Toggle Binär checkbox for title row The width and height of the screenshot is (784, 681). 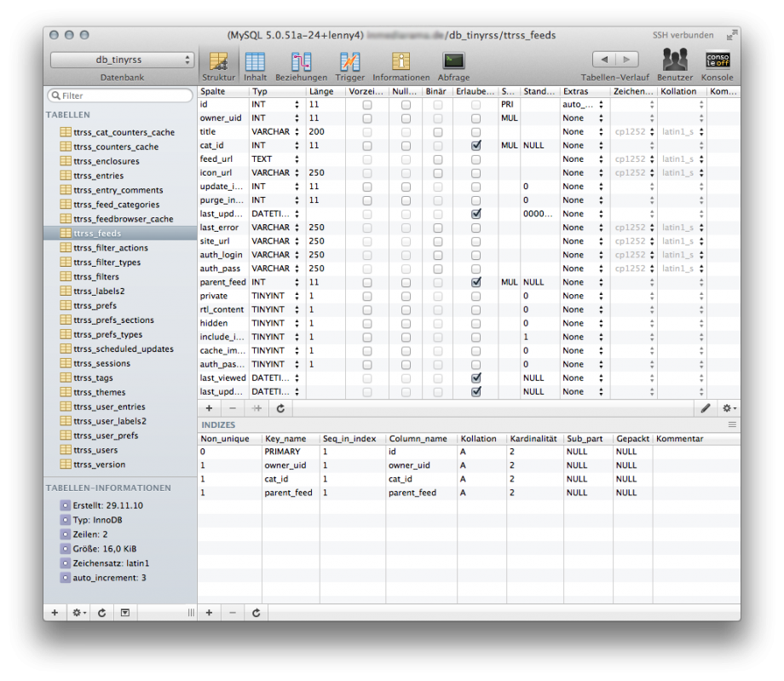point(437,132)
